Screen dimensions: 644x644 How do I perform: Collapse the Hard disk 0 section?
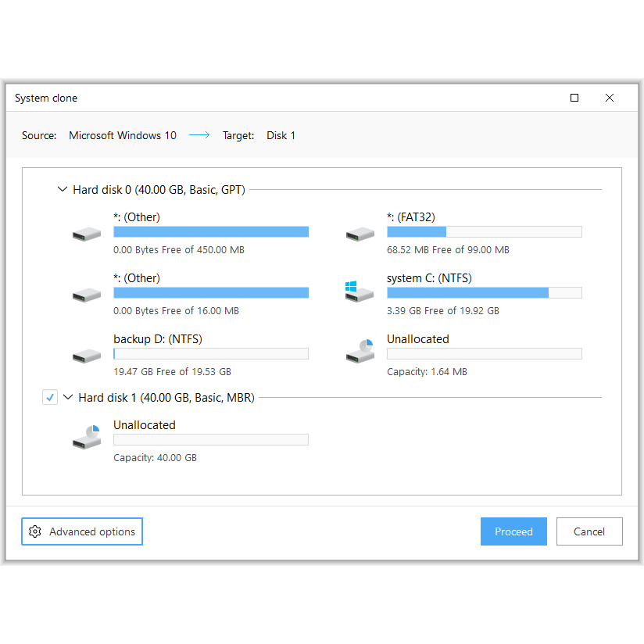pos(63,189)
